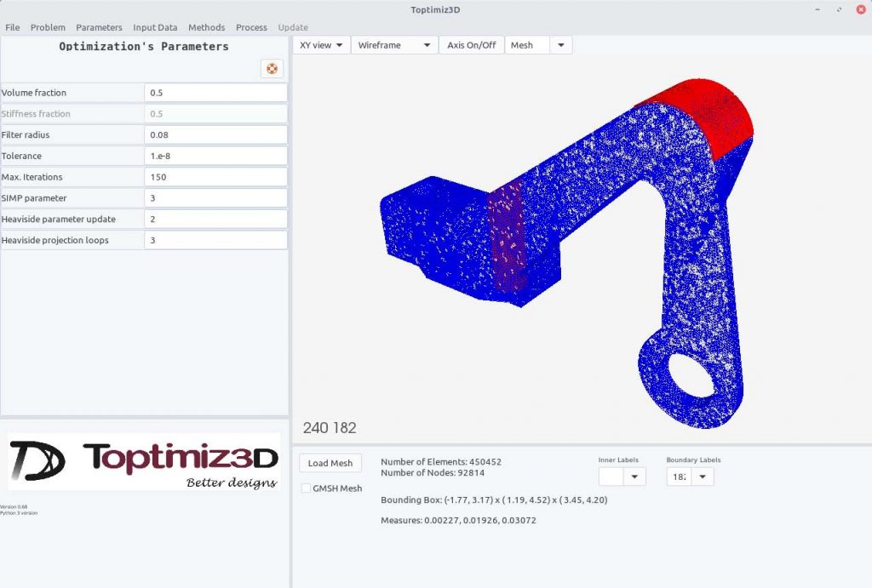Screen dimensions: 872x588
Task: Click the Max. Iterations input field
Action: [x=215, y=177]
